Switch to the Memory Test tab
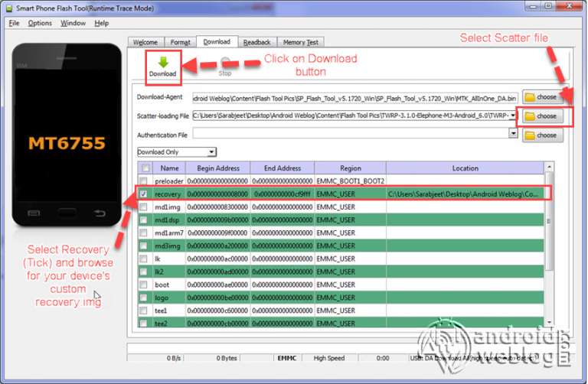588x384 pixels. point(300,42)
